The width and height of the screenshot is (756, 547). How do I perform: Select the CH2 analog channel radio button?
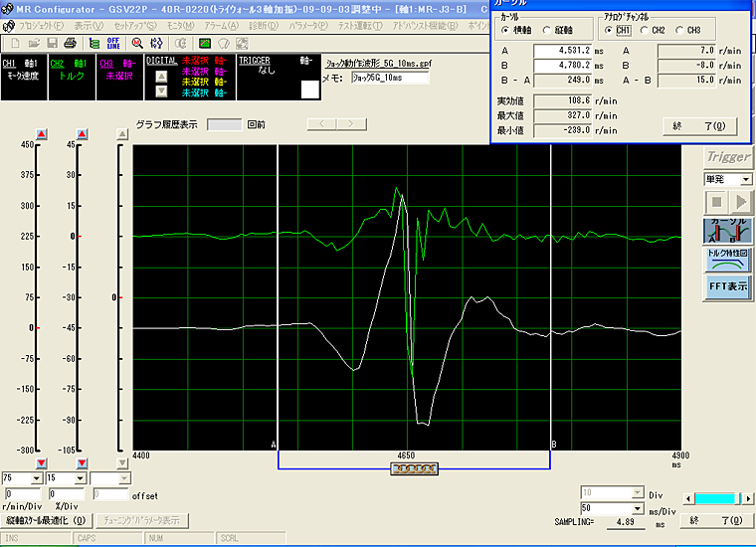(x=645, y=30)
